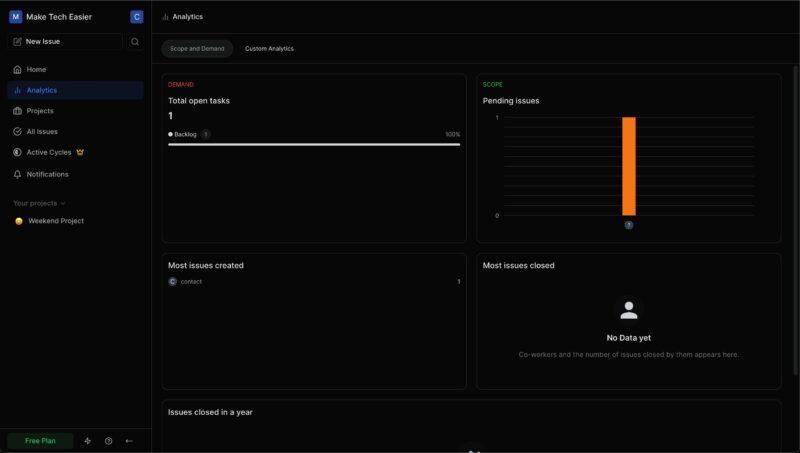Open the search magnifier icon

135,42
